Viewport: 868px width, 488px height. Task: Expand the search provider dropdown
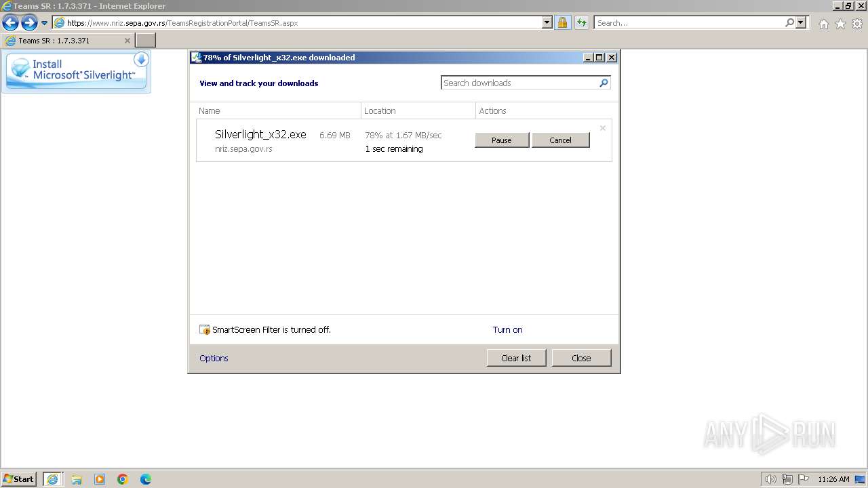(802, 22)
